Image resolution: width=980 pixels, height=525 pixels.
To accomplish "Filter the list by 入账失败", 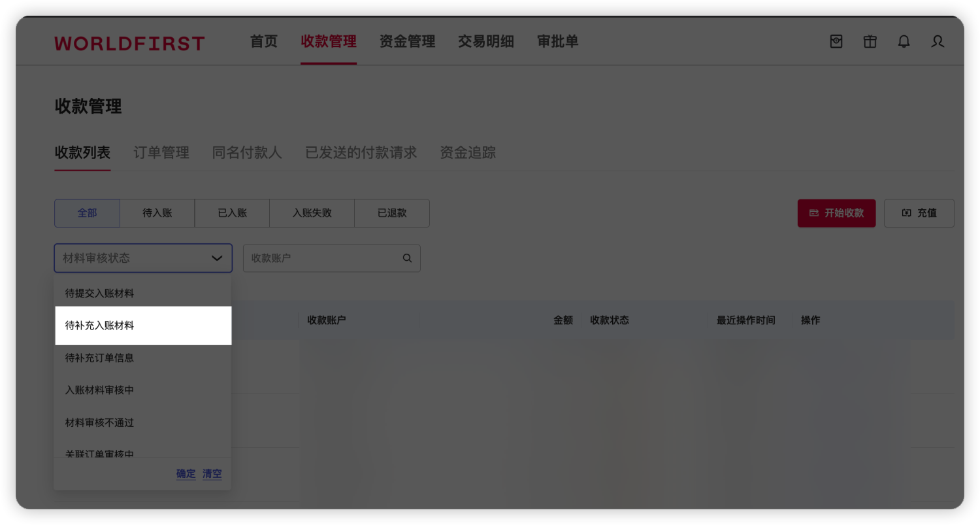I will click(312, 213).
